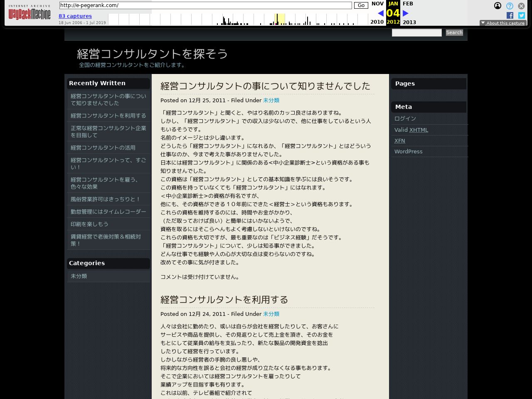Open the WordPress link in the sidebar
Screen dimensions: 532x399
[x=408, y=151]
